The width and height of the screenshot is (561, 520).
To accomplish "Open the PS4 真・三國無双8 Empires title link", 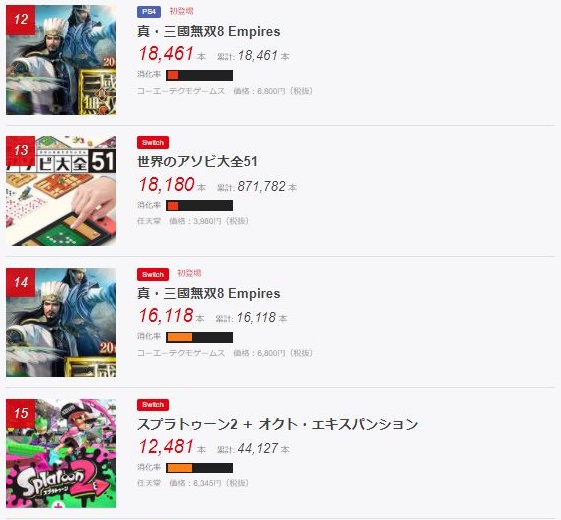I will click(x=209, y=31).
